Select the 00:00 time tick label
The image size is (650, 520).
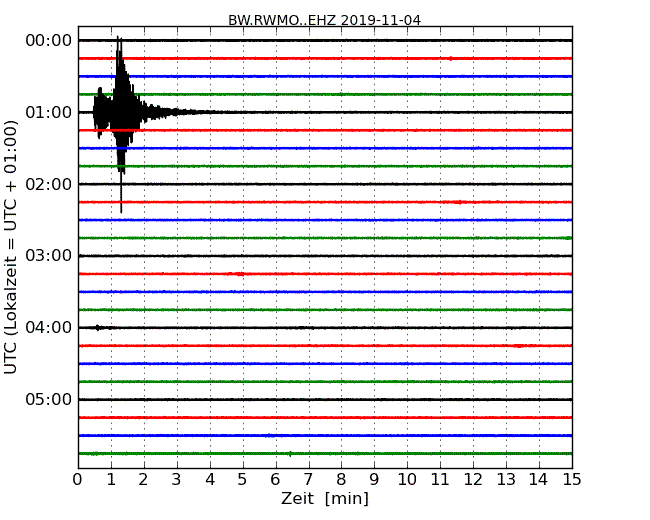49,41
